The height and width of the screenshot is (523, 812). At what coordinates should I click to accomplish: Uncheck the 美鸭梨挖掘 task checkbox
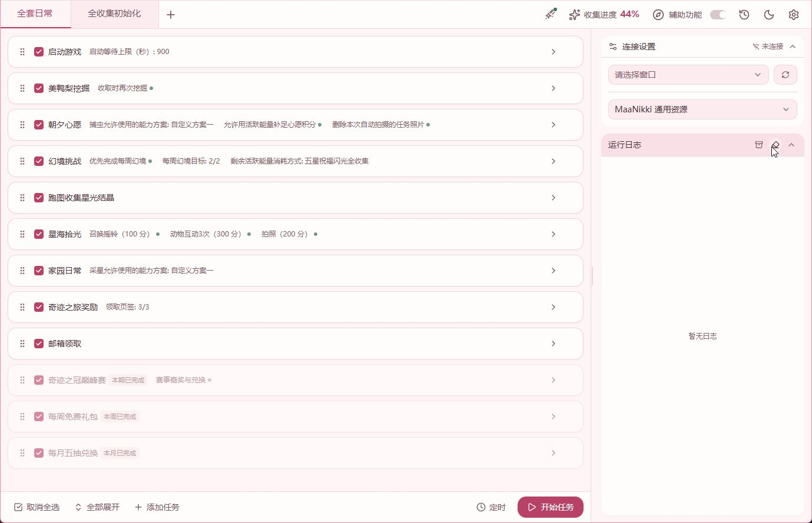[x=39, y=88]
